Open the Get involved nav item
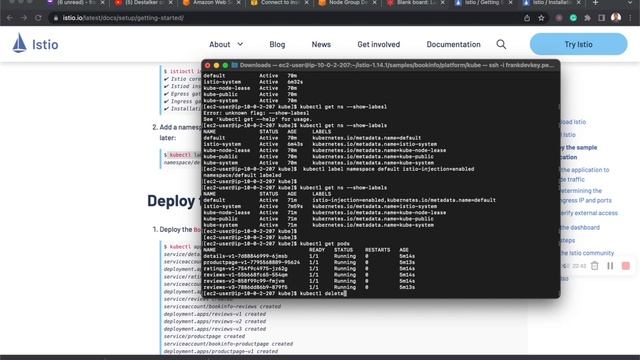Viewport: 640px width, 360px height. (x=379, y=44)
